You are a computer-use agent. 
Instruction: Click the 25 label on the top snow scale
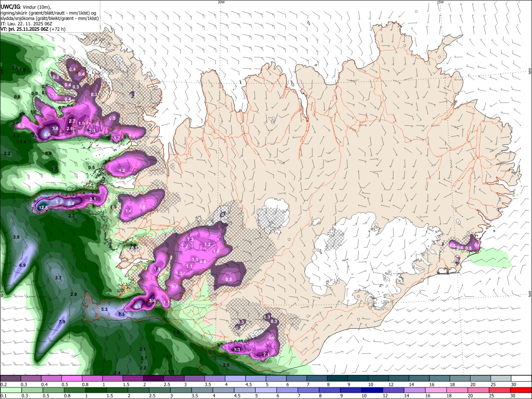[493, 384]
